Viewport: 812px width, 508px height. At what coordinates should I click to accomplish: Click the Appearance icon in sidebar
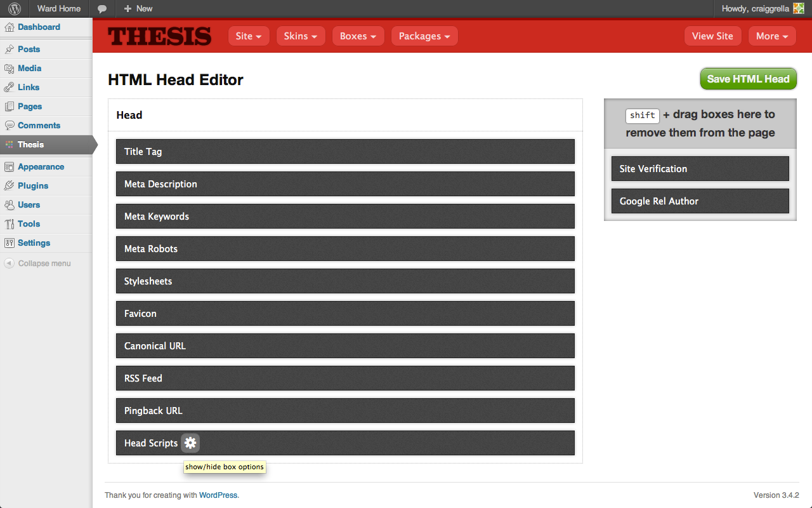coord(9,167)
